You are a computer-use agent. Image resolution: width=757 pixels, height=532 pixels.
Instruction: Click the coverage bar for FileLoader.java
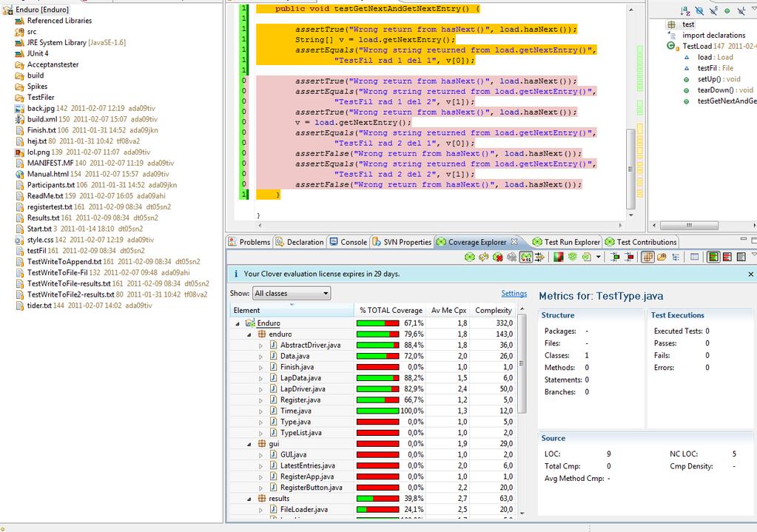coord(378,510)
